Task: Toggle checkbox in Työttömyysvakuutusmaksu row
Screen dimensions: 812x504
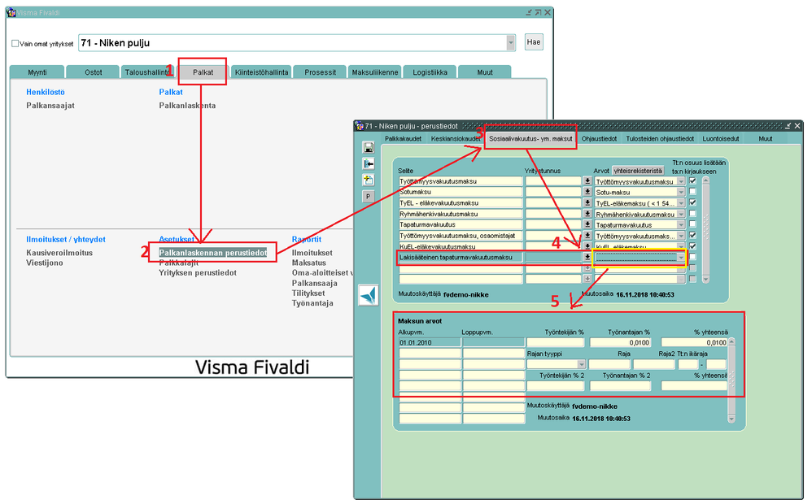Action: [692, 180]
